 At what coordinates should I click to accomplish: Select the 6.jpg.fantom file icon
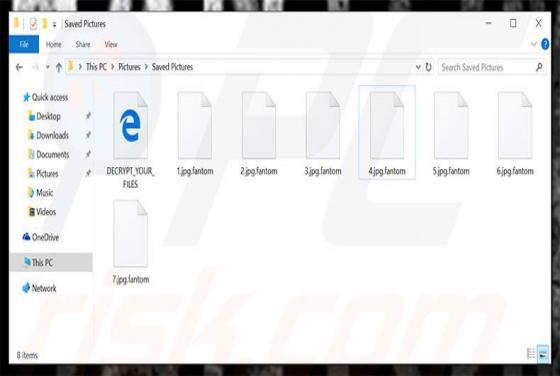pos(515,125)
